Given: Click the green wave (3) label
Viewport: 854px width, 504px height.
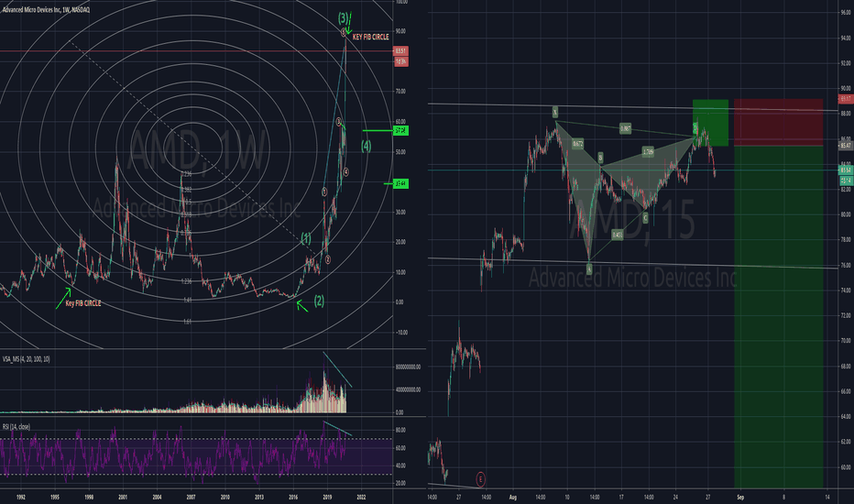Looking at the screenshot, I should 343,18.
